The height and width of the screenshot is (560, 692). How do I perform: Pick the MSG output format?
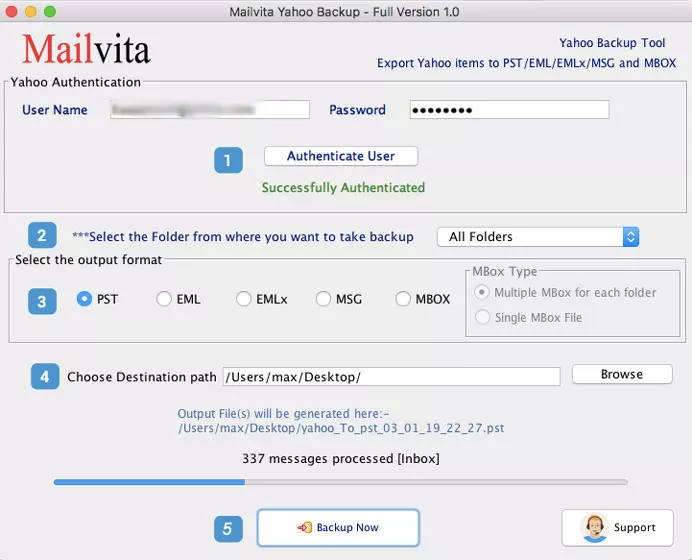coord(323,299)
